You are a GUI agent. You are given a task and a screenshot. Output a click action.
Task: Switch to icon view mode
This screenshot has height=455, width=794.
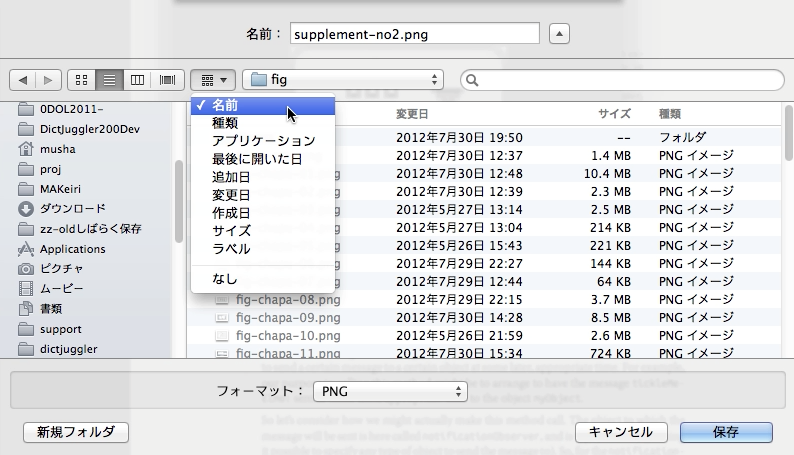click(x=82, y=79)
